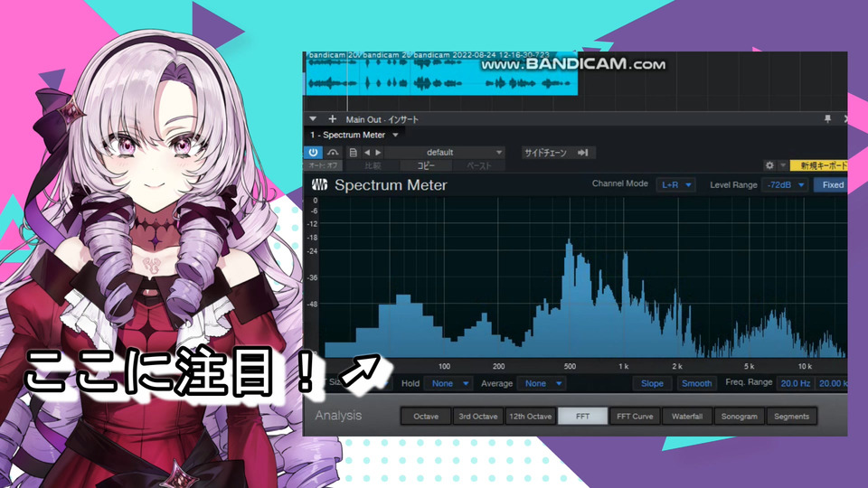Screen dimensions: 868x488
Task: Select the 3rd Octave analysis mode
Action: [x=477, y=416]
